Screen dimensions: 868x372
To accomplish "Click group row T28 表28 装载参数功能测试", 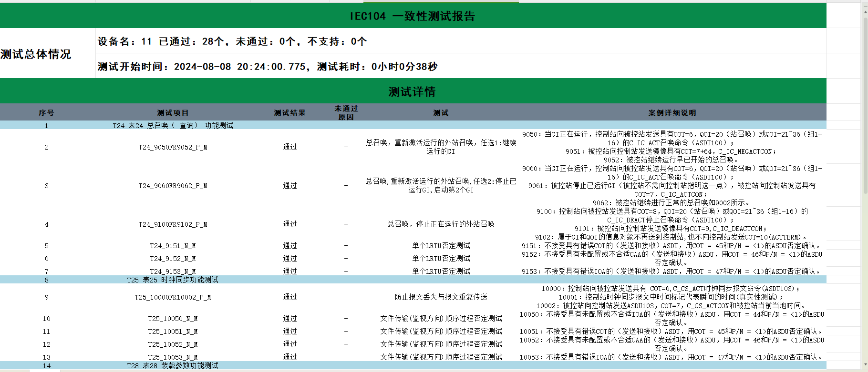I will tap(413, 365).
